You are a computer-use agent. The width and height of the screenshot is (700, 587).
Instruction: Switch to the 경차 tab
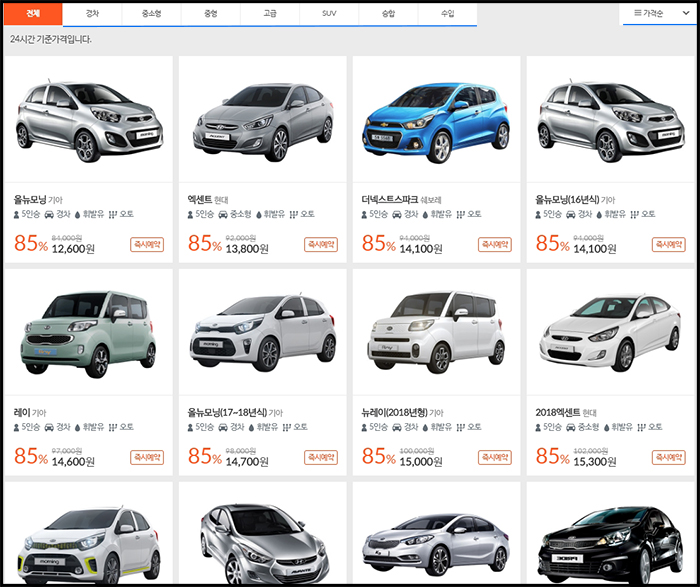click(x=92, y=14)
